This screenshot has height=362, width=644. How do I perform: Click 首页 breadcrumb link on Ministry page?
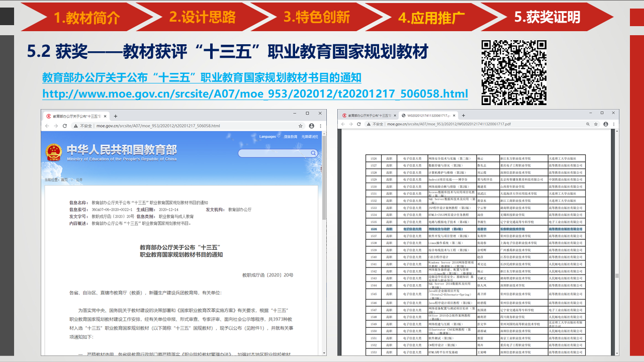64,179
